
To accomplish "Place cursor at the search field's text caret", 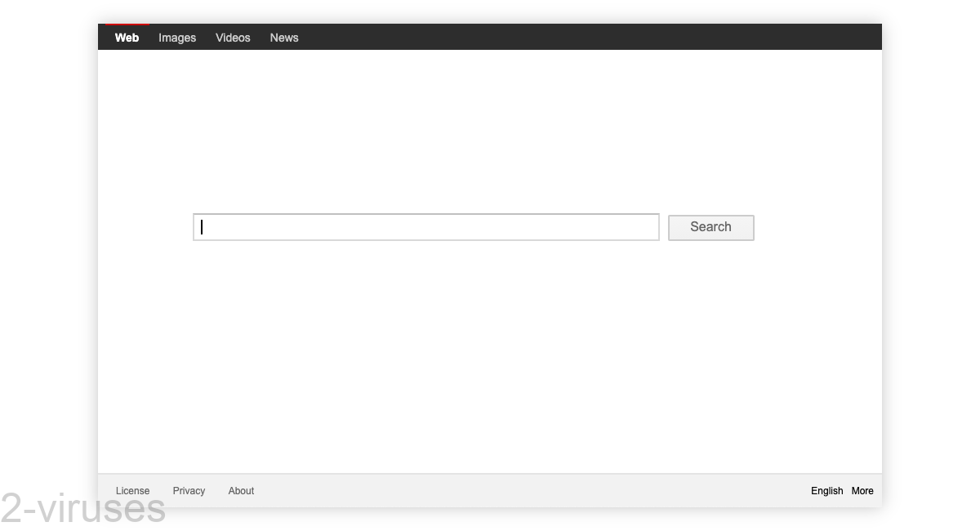I will [x=202, y=227].
